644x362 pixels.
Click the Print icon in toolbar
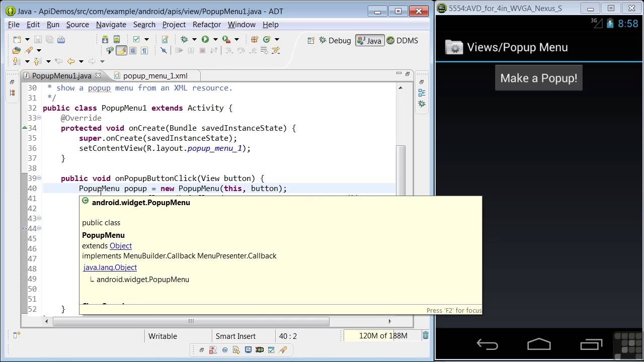coord(61,40)
